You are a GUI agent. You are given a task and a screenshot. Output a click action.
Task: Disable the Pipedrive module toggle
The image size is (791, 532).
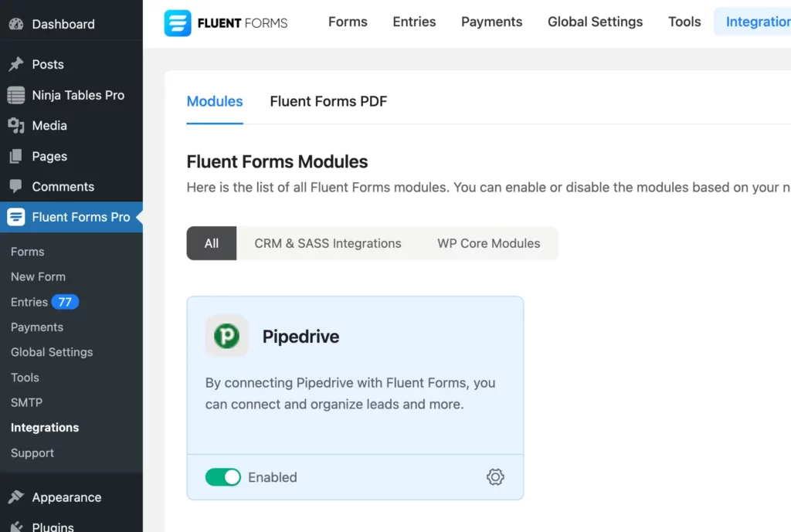(223, 477)
